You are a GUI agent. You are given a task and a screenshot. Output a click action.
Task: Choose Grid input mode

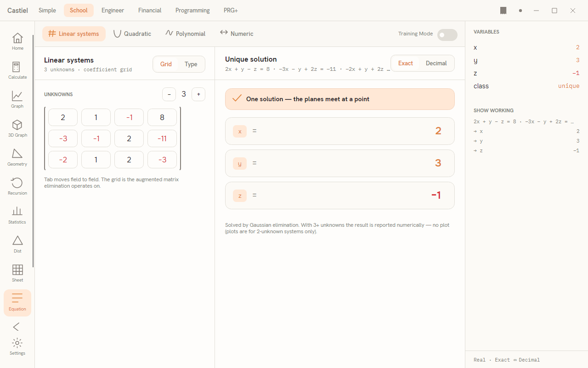point(166,64)
